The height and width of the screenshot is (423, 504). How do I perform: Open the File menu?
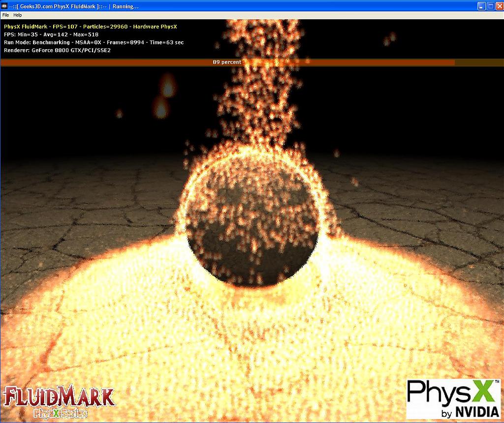(5, 15)
